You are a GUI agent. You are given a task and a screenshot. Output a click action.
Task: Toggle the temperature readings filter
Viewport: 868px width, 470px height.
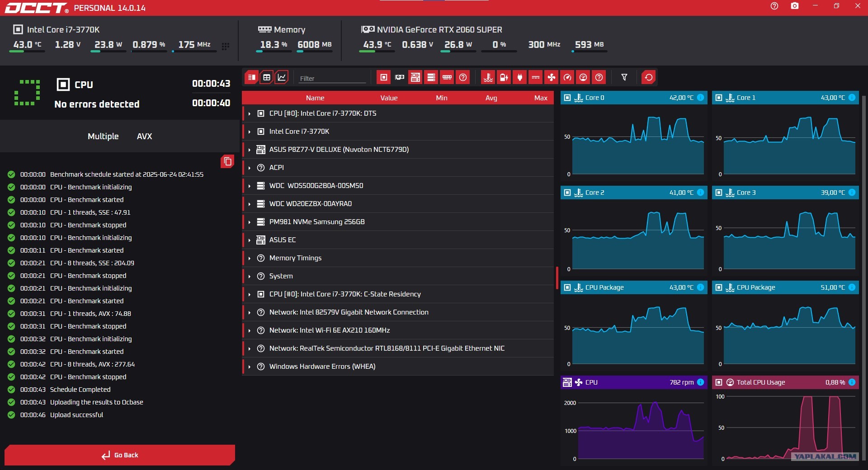tap(488, 77)
